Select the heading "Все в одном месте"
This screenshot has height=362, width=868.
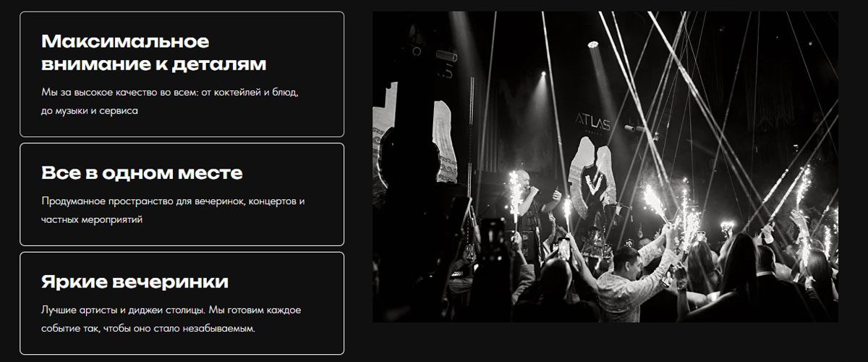coord(142,173)
